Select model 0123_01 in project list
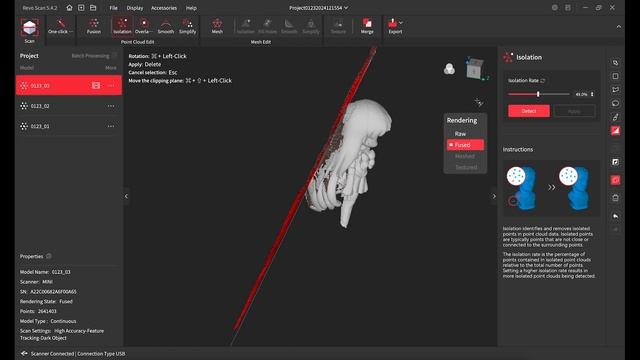This screenshot has width=640, height=360. (x=69, y=127)
